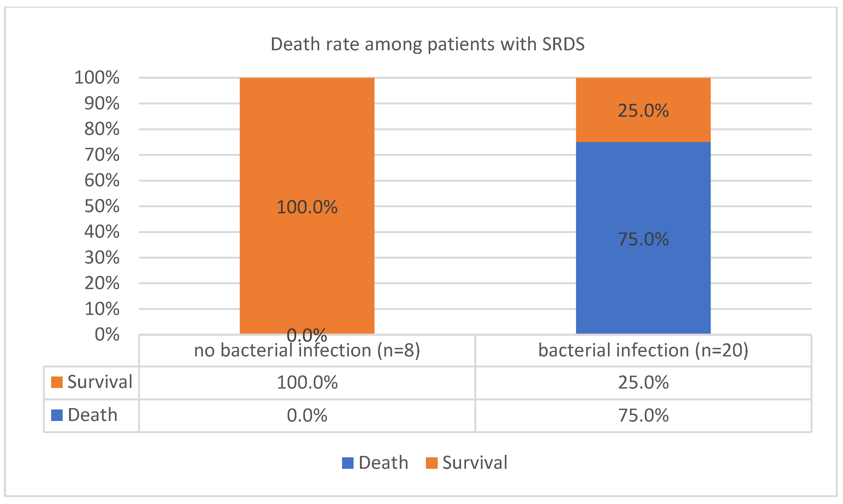
Task: Click the 0% label on vertical axis
Action: click(x=107, y=334)
